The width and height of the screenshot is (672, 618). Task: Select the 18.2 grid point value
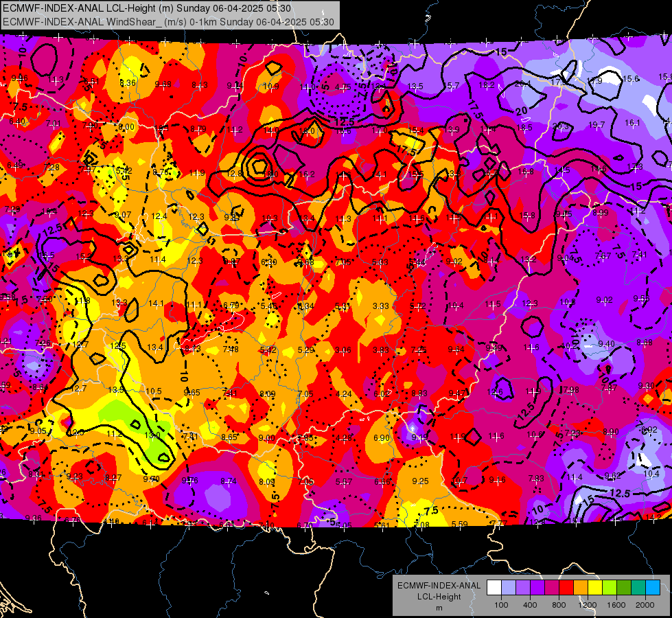(x=487, y=85)
